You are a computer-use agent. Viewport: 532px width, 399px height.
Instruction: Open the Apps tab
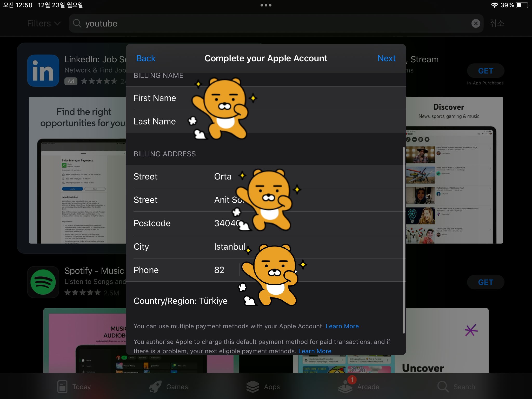(x=263, y=387)
